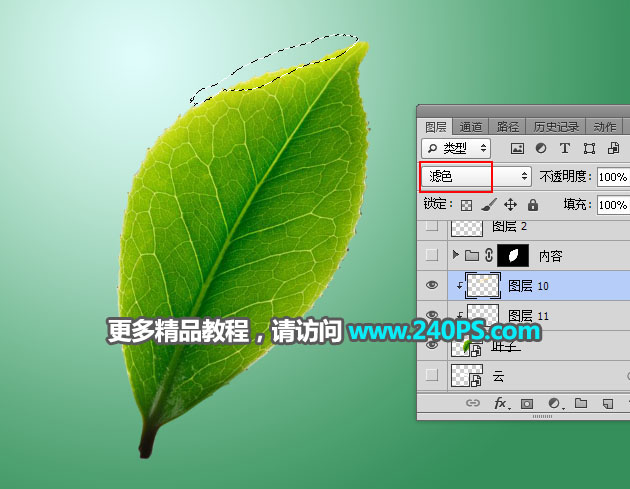Viewport: 630px width, 489px height.
Task: Open the fx layer style menu
Action: tap(501, 403)
